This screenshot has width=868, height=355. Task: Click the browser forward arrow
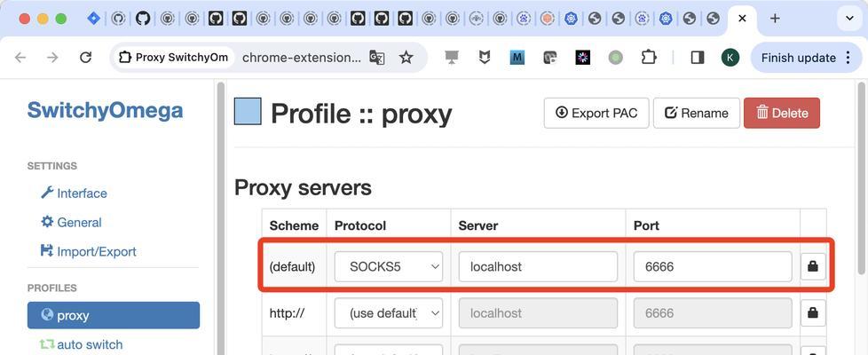point(52,58)
